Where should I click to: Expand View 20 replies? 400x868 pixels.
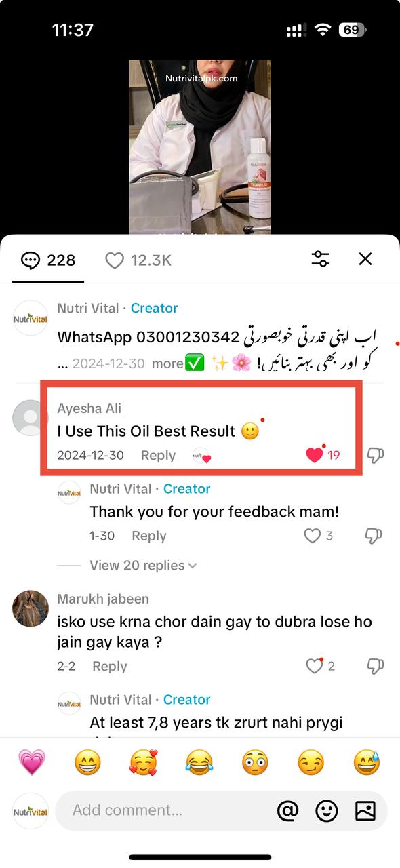click(143, 565)
